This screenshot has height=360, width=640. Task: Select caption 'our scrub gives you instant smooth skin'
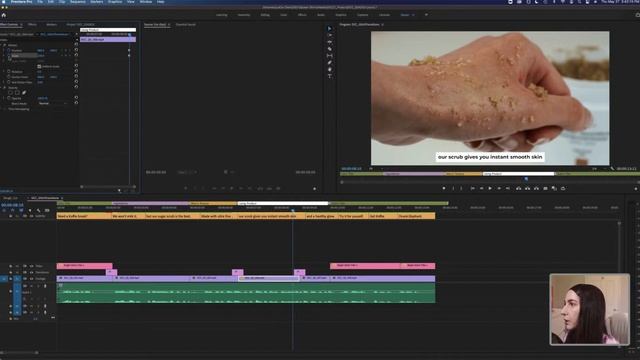(270, 216)
